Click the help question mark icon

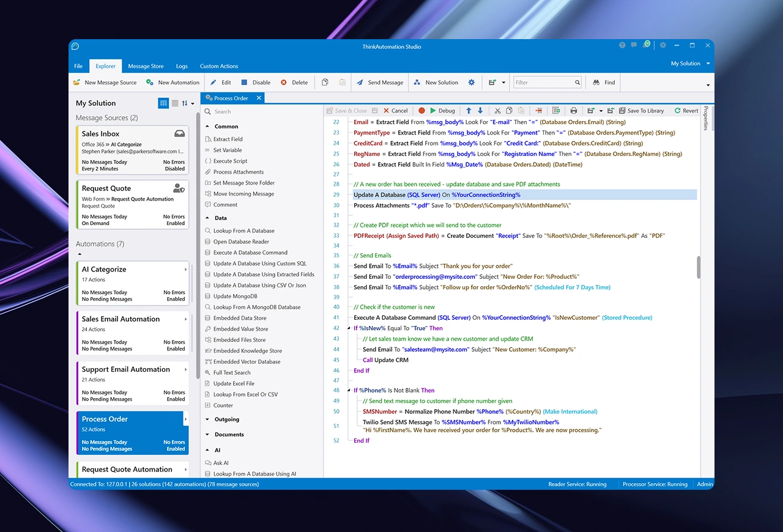point(622,45)
